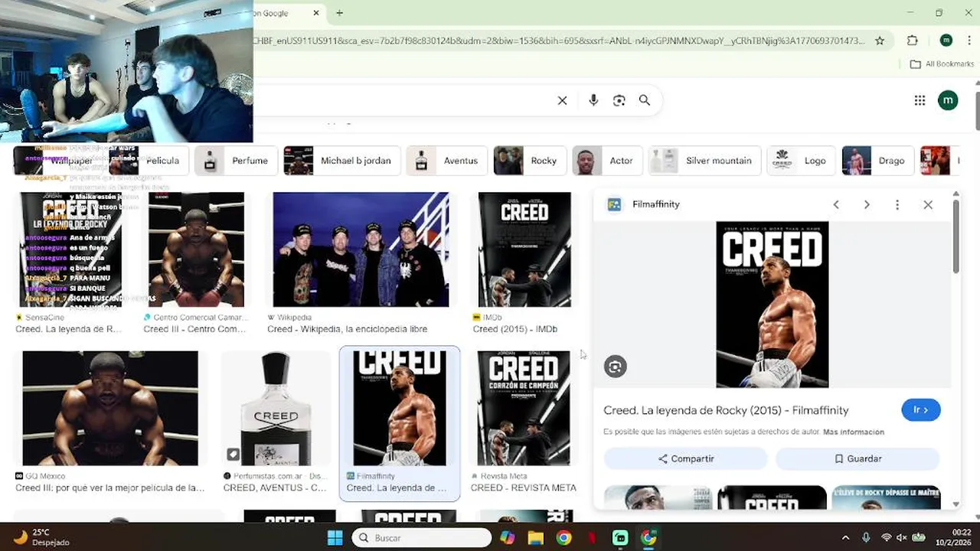Open GQ Mexico Creed III image
The height and width of the screenshot is (551, 980).
[110, 408]
